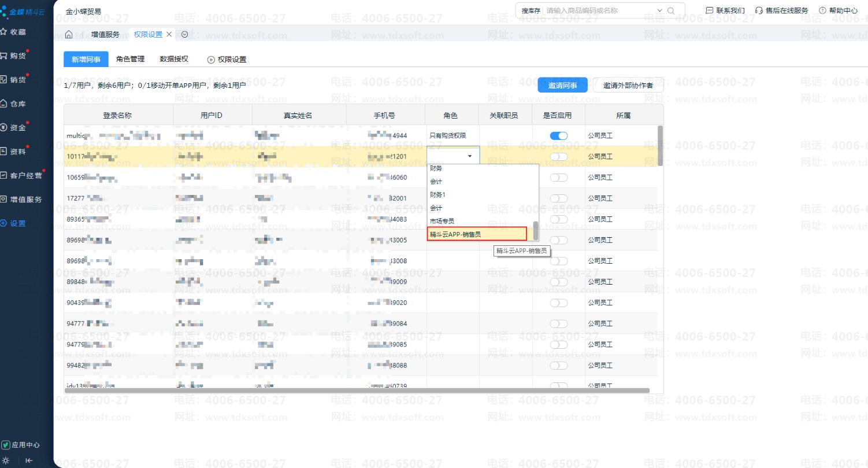Expand the 搜库存 search type dropdown
The image size is (868, 468).
[x=660, y=10]
